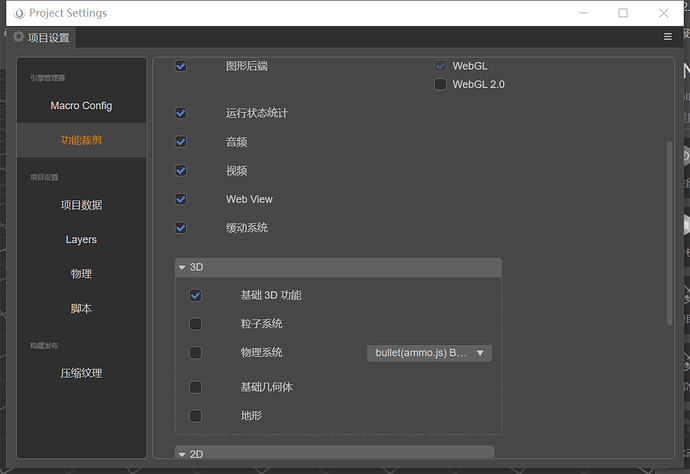
Task: Uncheck the 基础 3D 功能 checkbox
Action: coord(195,295)
